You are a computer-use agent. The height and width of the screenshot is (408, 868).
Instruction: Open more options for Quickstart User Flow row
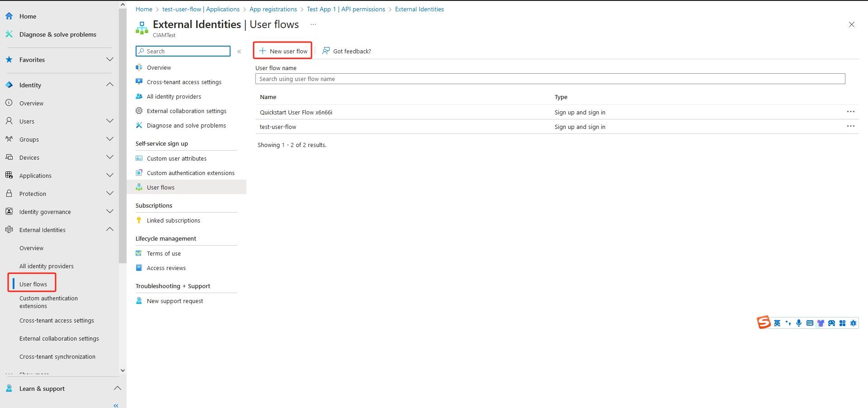[x=851, y=112]
